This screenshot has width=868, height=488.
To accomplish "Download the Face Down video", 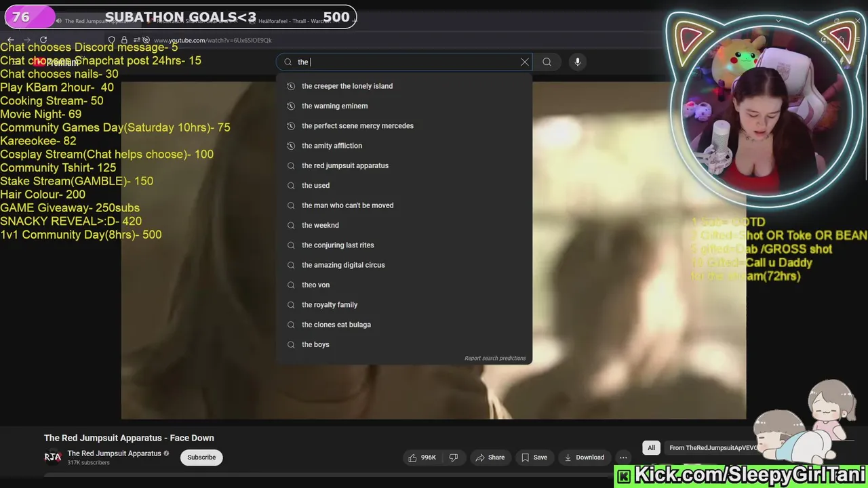I will click(585, 457).
